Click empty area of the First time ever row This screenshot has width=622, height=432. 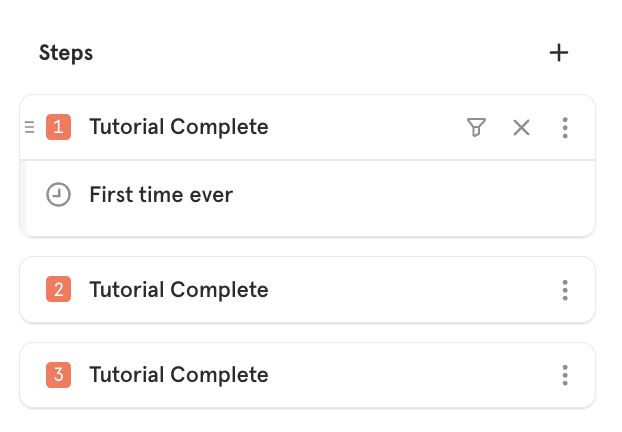pos(397,197)
